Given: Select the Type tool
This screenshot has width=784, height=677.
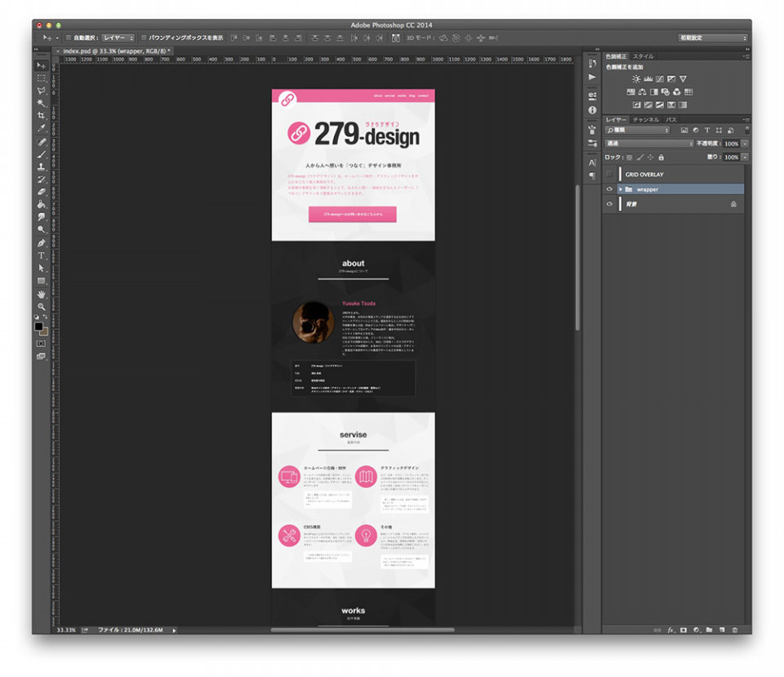Looking at the screenshot, I should (x=41, y=256).
